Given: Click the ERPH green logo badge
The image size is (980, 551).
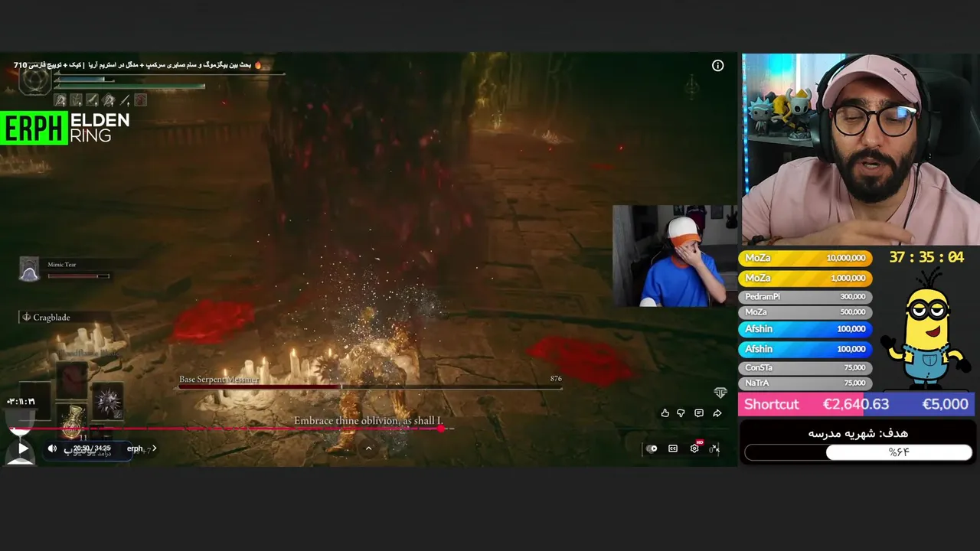Looking at the screenshot, I should (x=34, y=128).
